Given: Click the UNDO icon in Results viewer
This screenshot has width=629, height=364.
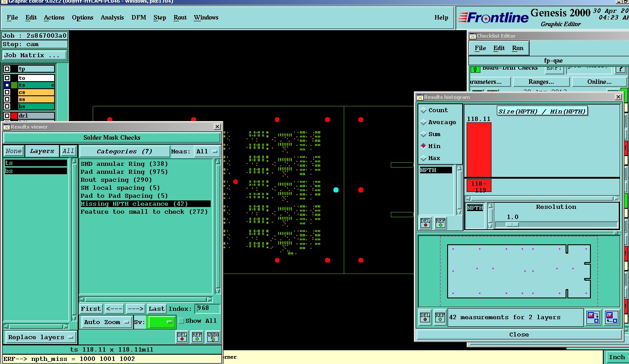Looking at the screenshot, I should click(x=213, y=337).
